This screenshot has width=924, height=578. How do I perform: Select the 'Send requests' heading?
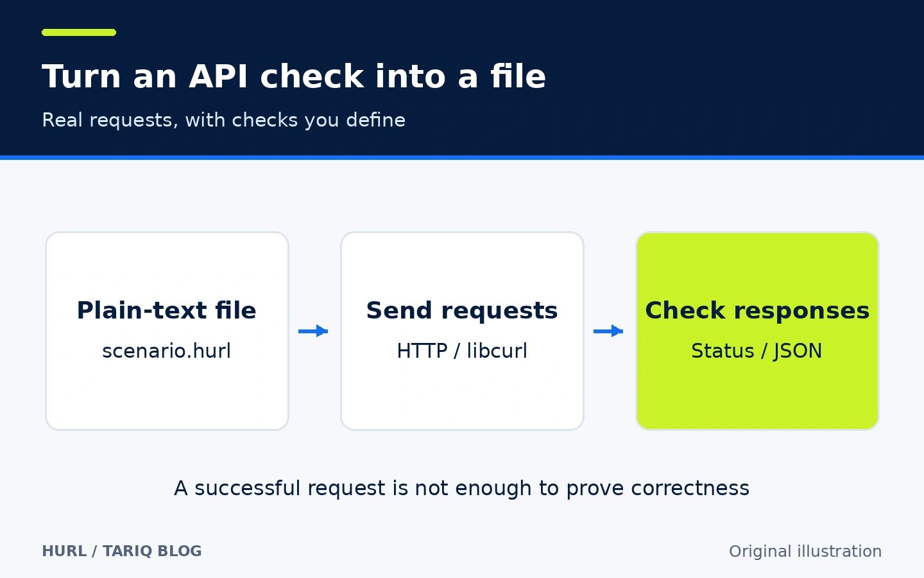coord(462,311)
